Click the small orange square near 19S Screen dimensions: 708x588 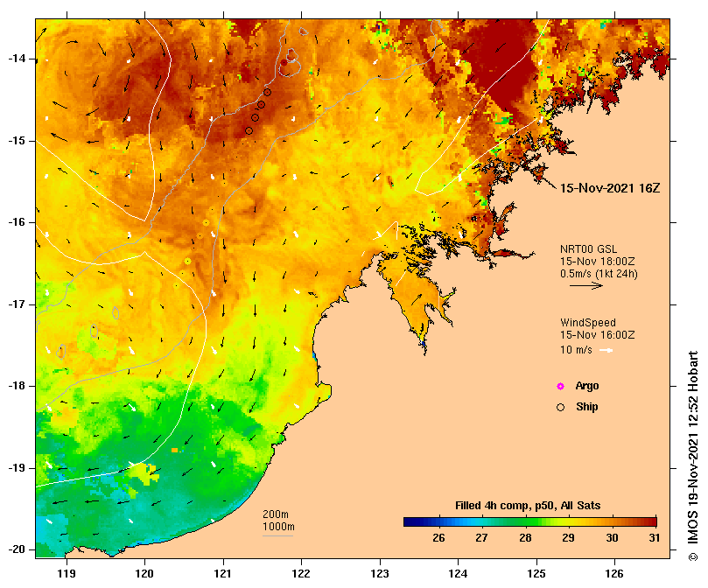coord(175,451)
